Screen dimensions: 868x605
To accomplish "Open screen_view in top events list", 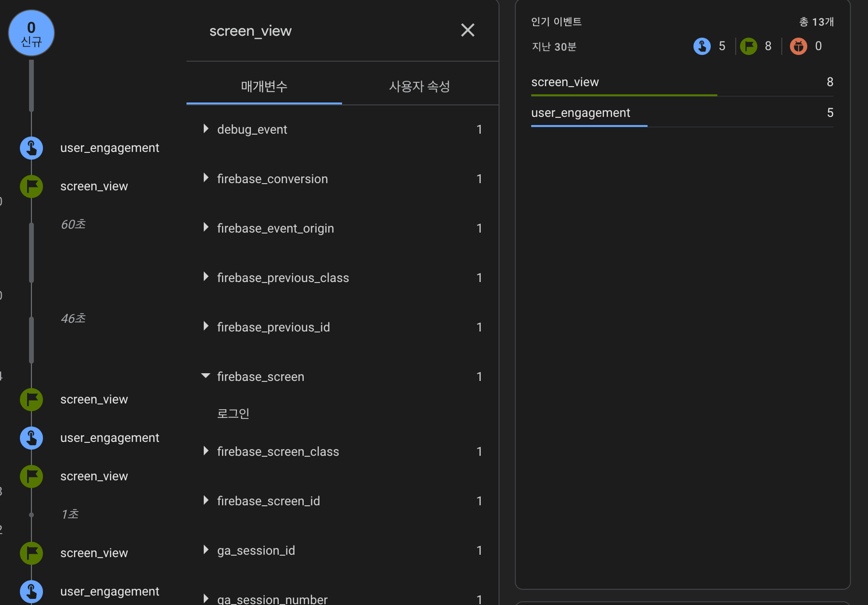I will pyautogui.click(x=565, y=82).
